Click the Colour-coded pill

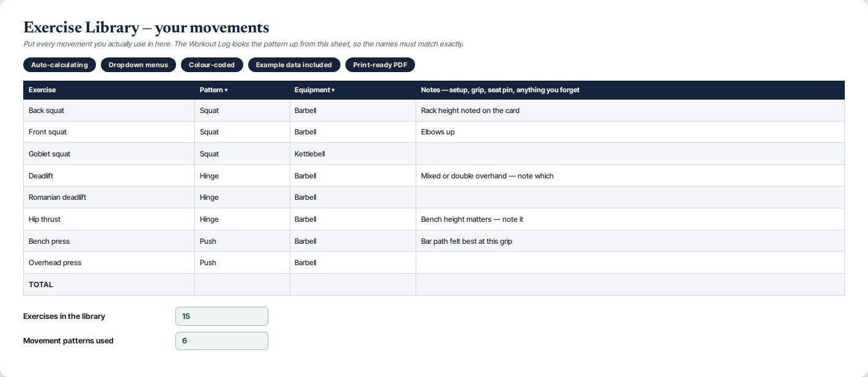click(211, 65)
